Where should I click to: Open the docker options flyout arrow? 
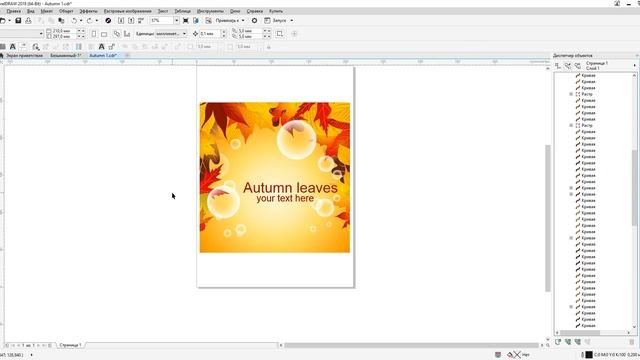pyautogui.click(x=634, y=66)
